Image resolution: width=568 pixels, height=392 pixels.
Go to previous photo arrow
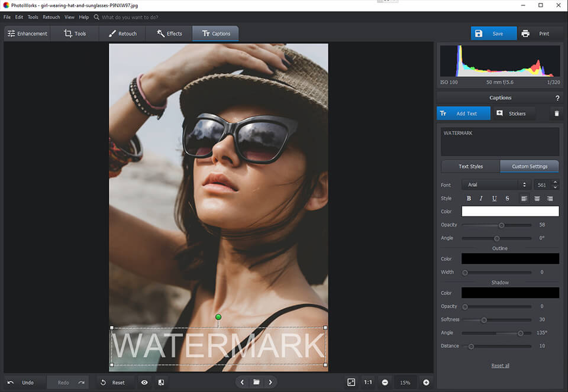[242, 383]
